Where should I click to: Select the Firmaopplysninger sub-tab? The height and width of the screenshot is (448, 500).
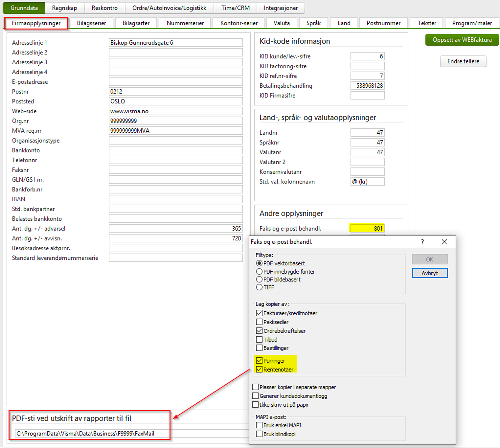coord(36,23)
